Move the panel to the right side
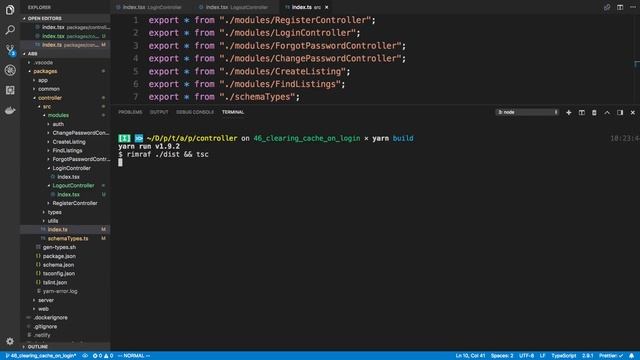 620,112
